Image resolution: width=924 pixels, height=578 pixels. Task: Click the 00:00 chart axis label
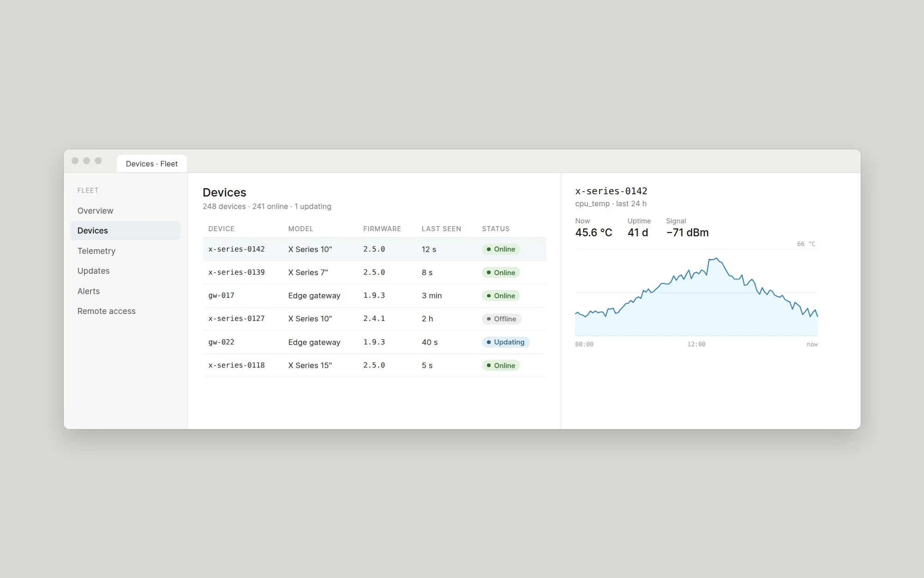[584, 344]
